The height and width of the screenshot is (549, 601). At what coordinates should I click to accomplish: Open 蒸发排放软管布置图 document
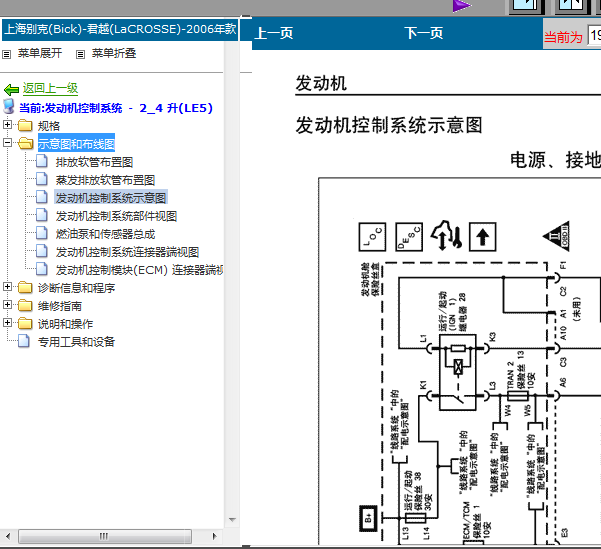(x=105, y=180)
